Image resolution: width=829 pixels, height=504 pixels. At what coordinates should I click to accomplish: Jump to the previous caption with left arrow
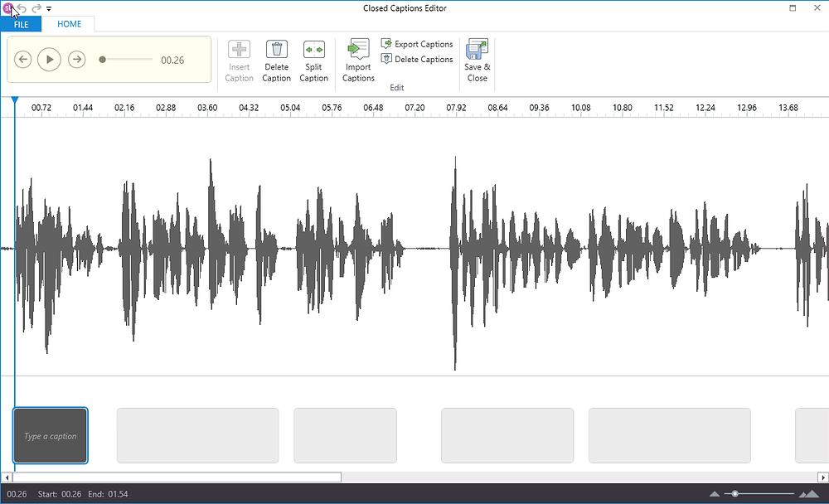pos(22,60)
